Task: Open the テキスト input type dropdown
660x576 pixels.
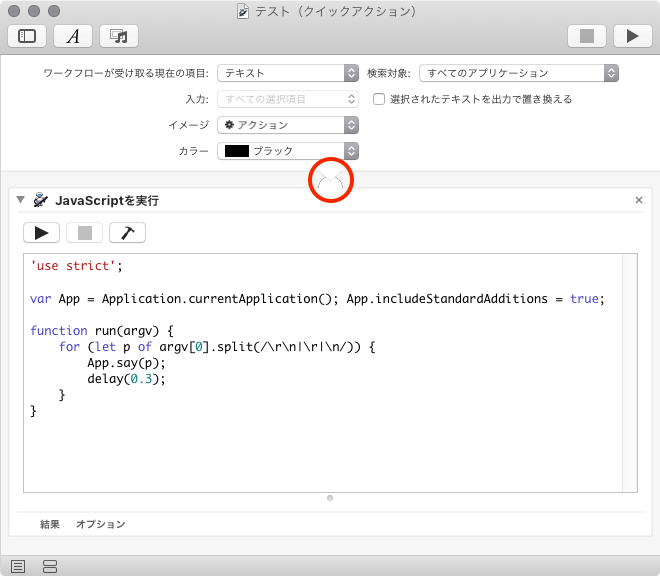Action: pos(287,73)
